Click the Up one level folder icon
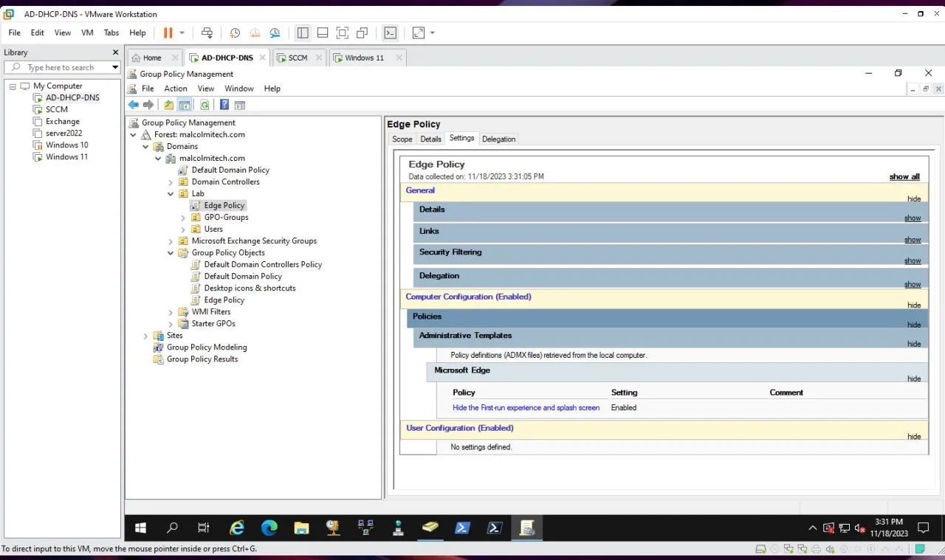Screen dimensions: 945x560 pyautogui.click(x=169, y=105)
